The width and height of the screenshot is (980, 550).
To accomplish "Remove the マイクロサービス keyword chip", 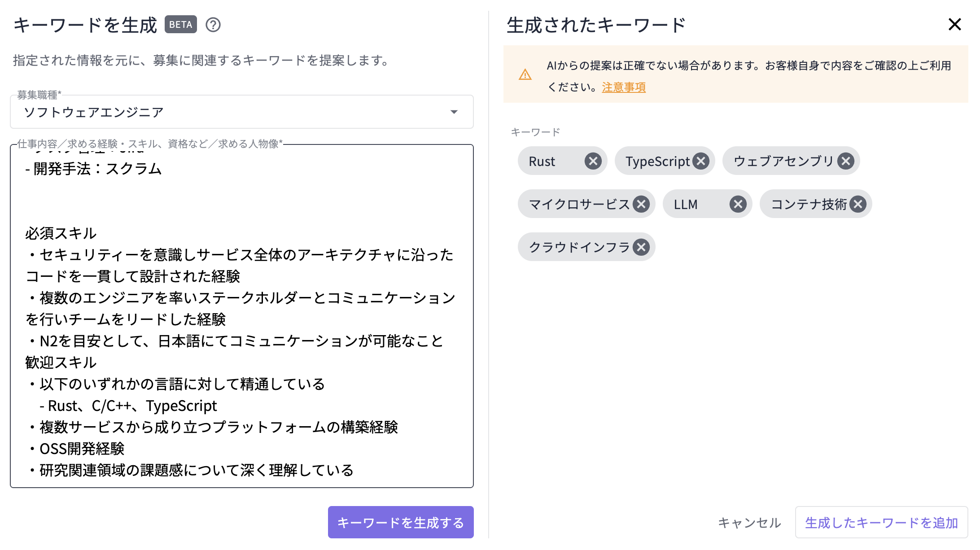I will click(643, 204).
